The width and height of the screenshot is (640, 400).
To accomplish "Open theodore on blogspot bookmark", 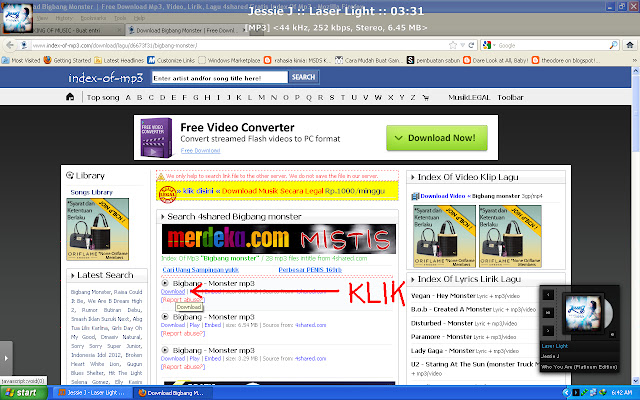I will 566,60.
